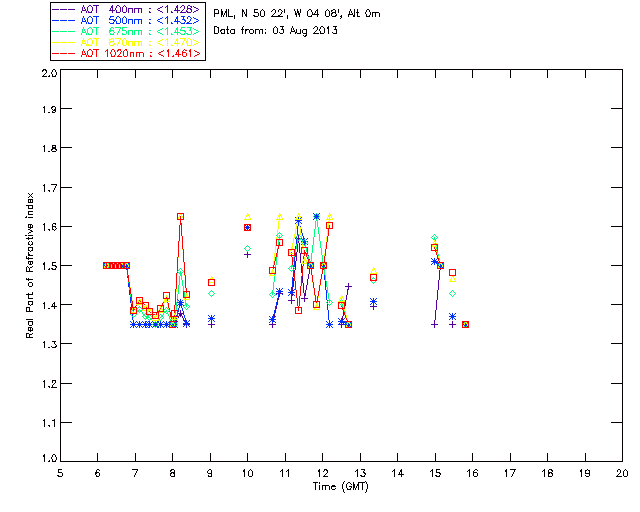Click hour 17 on the time axis
640x512 pixels.
click(510, 473)
